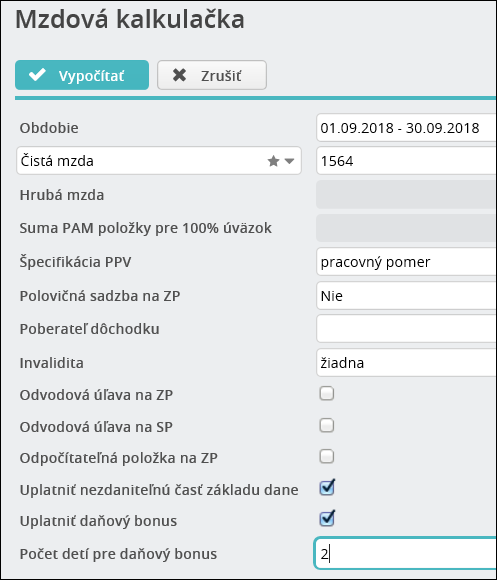Click the Počet detí pre daňový bonus field
The width and height of the screenshot is (497, 580).
click(x=406, y=554)
